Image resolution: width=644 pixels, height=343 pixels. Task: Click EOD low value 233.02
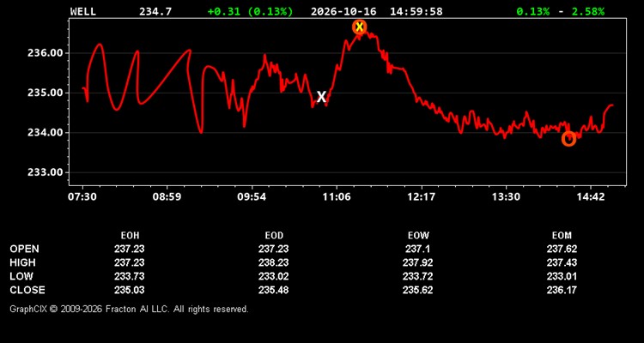(x=274, y=276)
